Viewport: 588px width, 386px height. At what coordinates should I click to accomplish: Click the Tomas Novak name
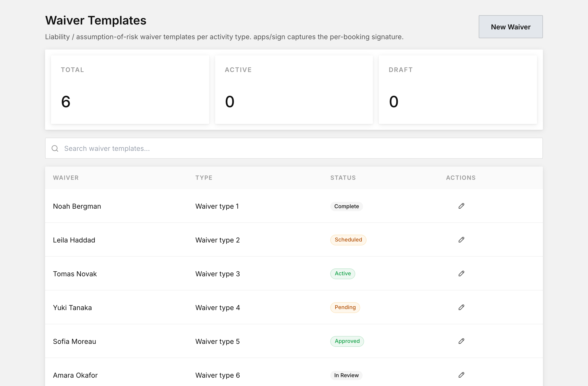pos(75,274)
